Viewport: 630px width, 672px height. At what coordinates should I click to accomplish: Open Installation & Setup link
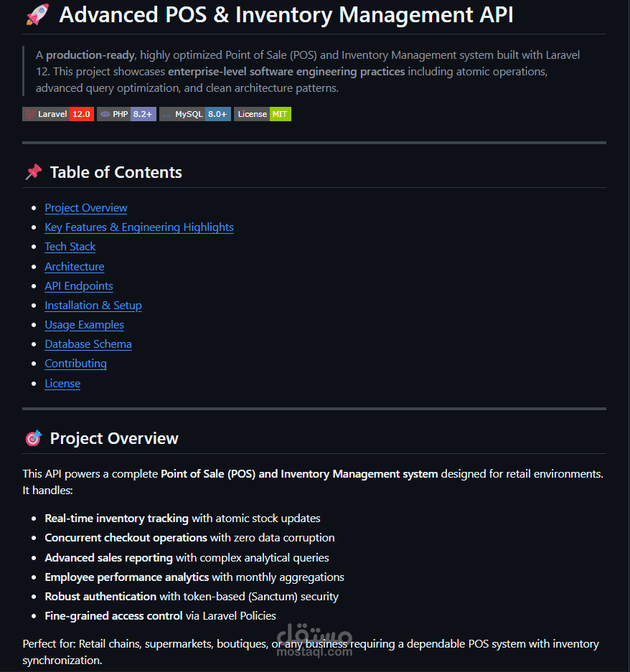point(93,305)
